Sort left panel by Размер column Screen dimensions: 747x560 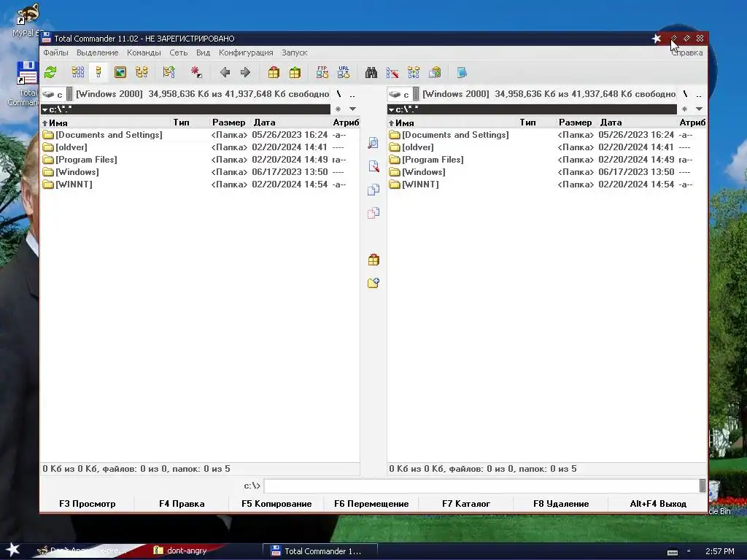tap(230, 122)
